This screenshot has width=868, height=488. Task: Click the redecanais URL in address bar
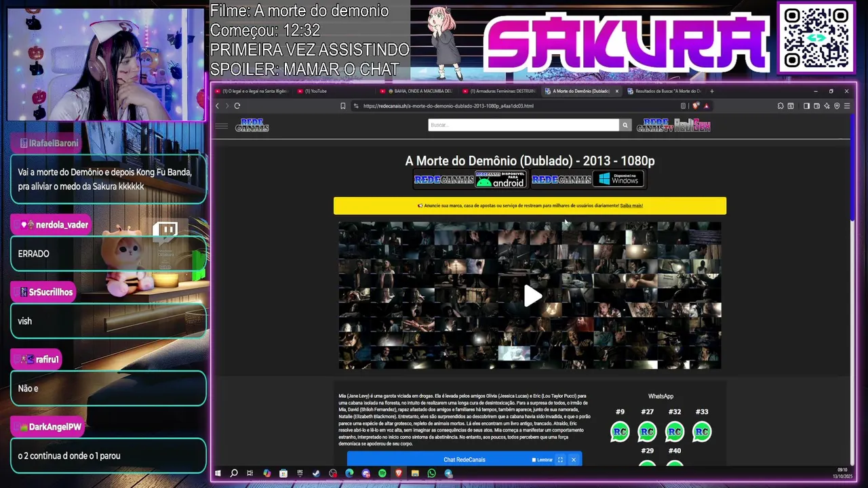click(448, 106)
